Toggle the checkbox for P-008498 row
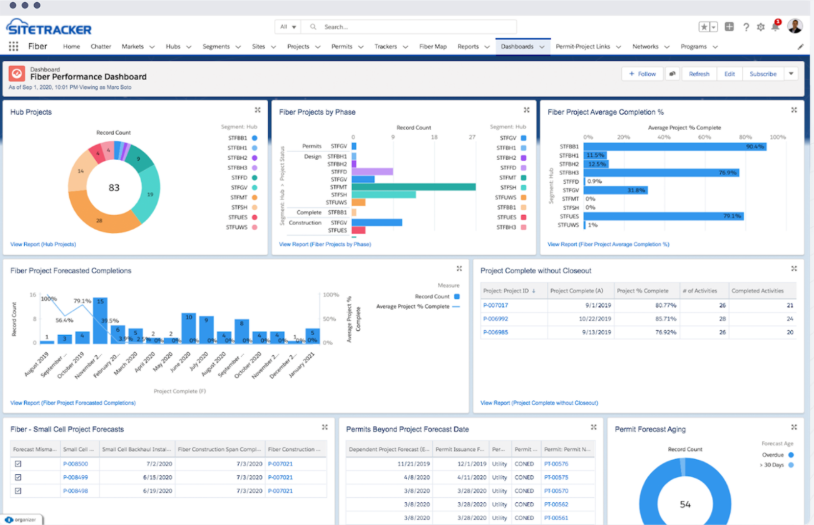This screenshot has width=814, height=525. point(18,491)
